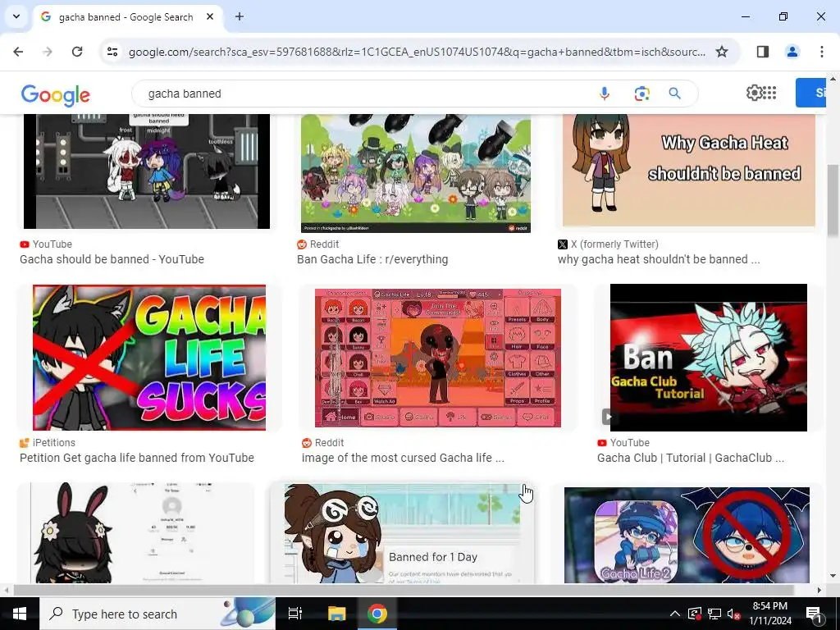Open the cursed Gacha life red screenshot
The height and width of the screenshot is (630, 840).
[438, 358]
